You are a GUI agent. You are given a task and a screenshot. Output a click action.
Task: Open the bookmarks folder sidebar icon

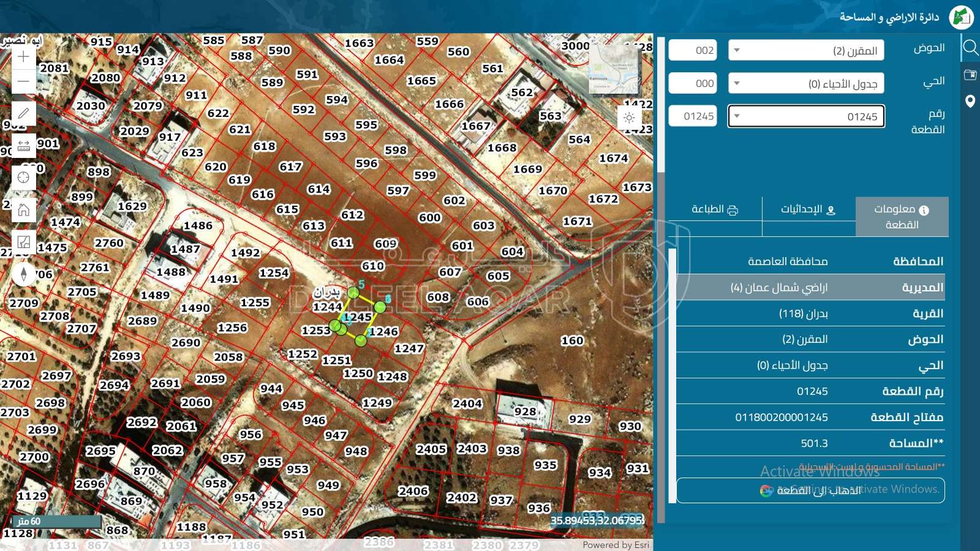click(970, 75)
